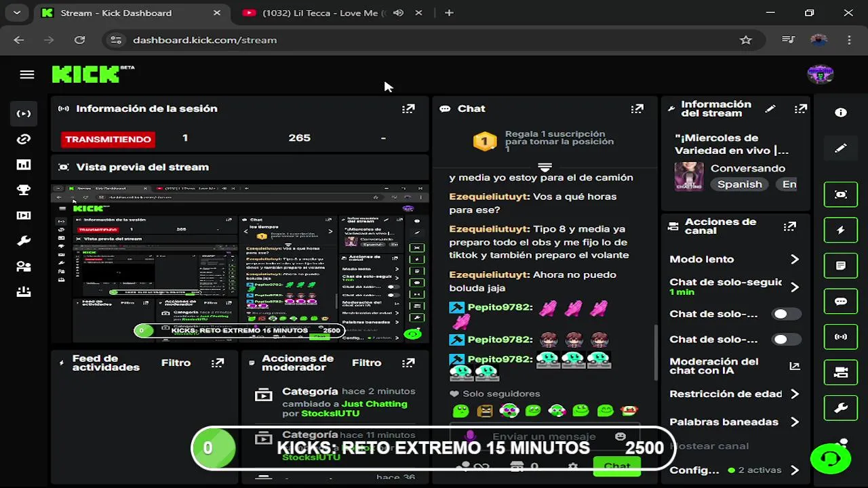Click the TRANSMITIENDO status badge

tap(108, 139)
